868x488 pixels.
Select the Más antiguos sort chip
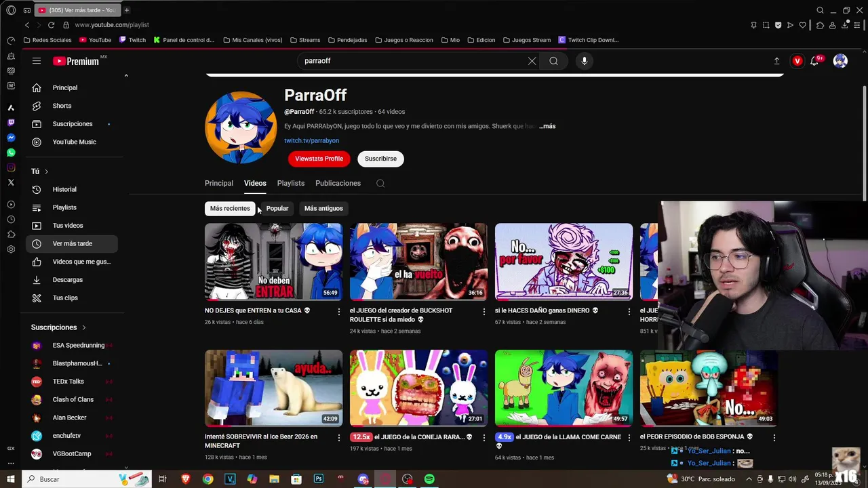click(323, 208)
